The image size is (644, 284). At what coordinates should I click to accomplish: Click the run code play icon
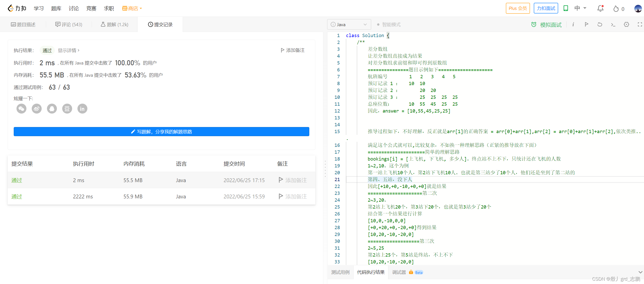click(x=586, y=24)
